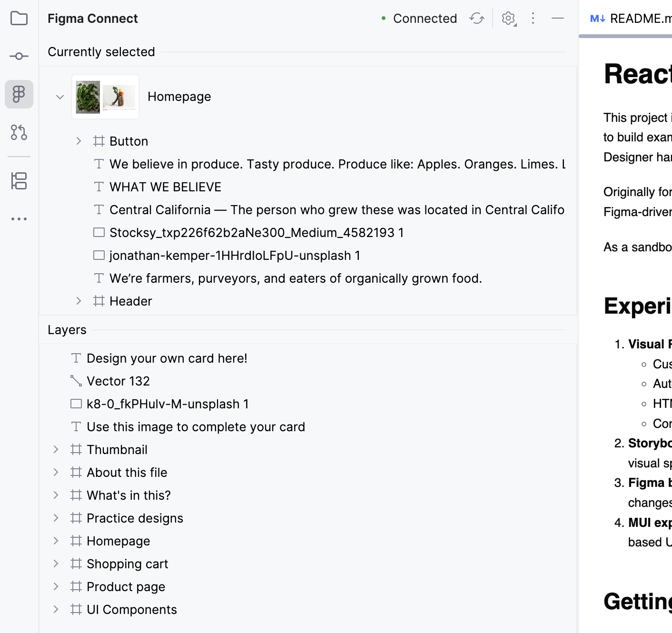Select 'Use this image to complete your card'
The image size is (672, 633).
tap(196, 427)
